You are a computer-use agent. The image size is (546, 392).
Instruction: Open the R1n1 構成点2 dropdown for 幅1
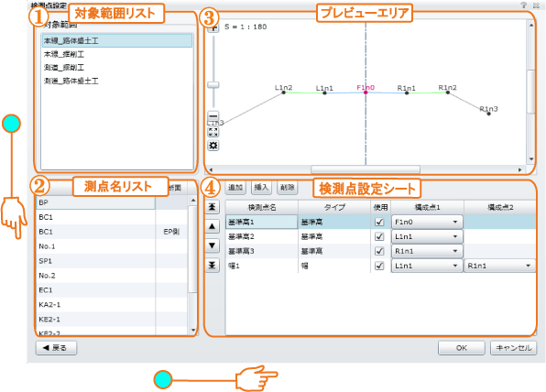pos(500,266)
